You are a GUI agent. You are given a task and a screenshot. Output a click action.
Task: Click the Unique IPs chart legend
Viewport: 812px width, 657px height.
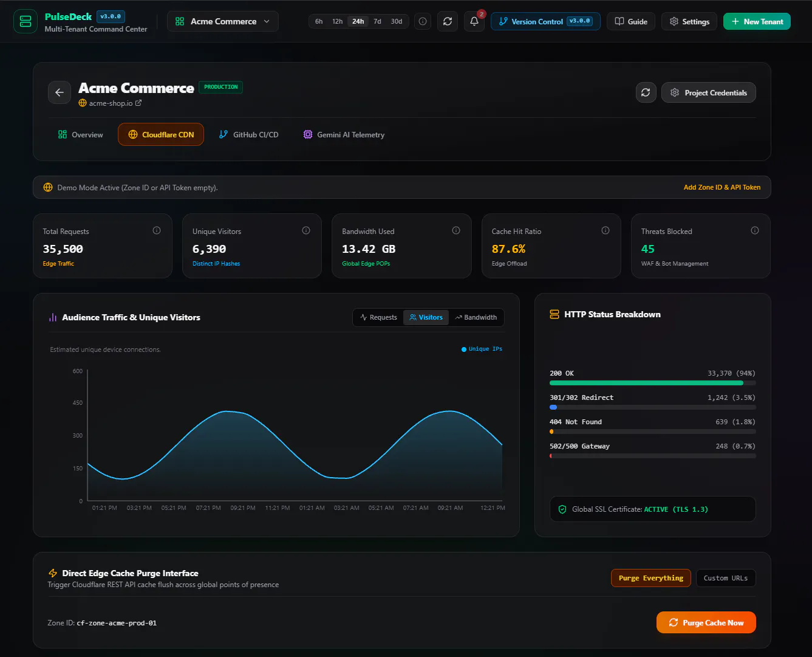482,349
